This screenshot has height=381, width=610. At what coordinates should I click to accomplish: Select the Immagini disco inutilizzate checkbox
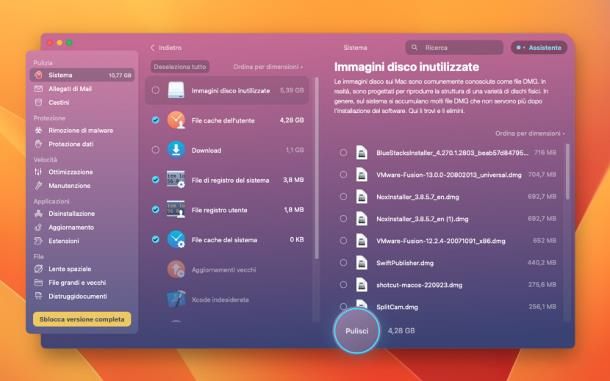point(155,90)
